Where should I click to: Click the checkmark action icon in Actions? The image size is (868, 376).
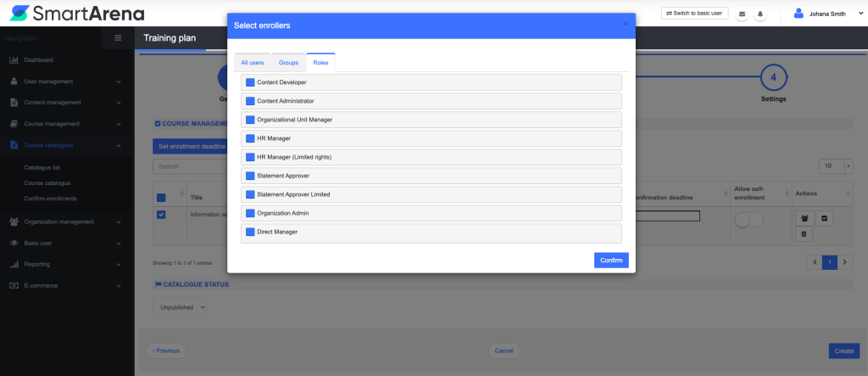(x=824, y=218)
